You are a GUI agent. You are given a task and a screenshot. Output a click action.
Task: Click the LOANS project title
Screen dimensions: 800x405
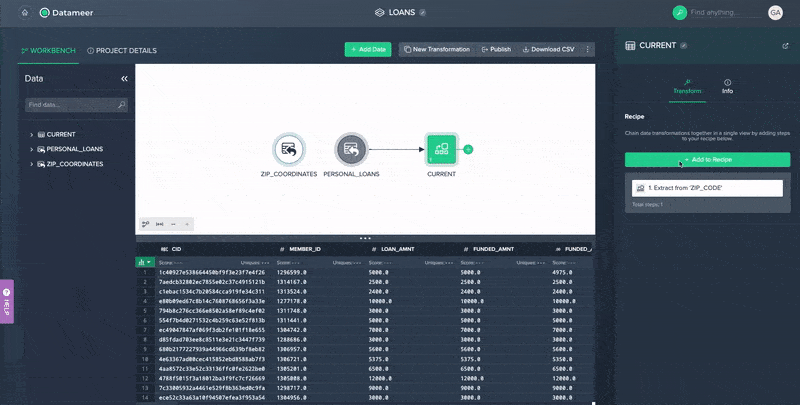click(x=402, y=12)
